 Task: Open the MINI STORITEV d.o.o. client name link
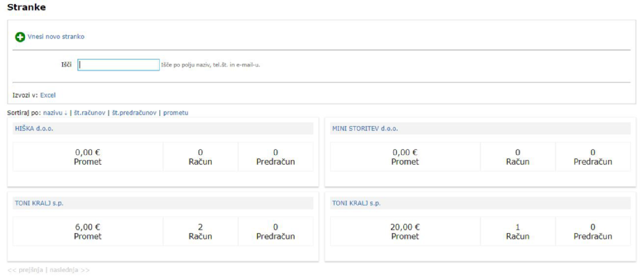pos(365,128)
